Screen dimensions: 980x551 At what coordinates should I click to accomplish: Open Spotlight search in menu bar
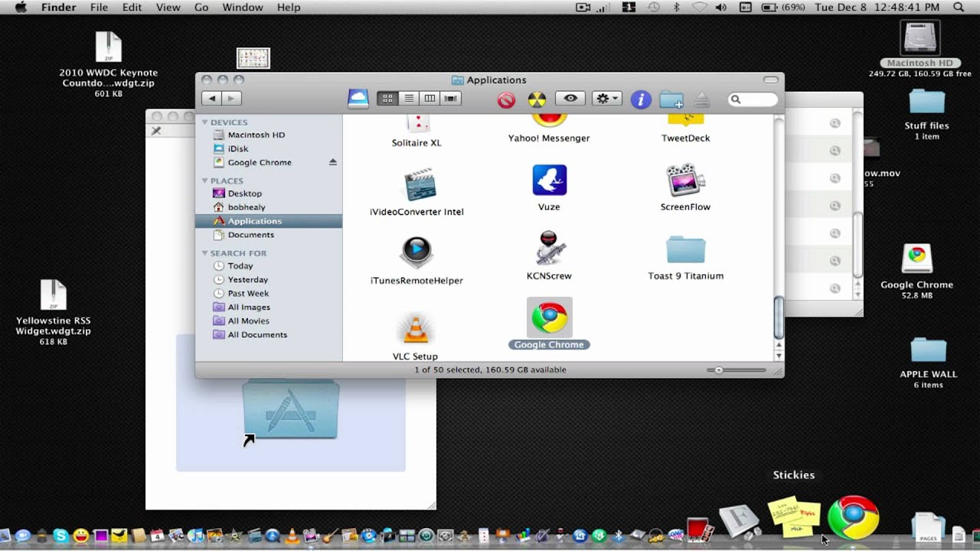coord(959,8)
